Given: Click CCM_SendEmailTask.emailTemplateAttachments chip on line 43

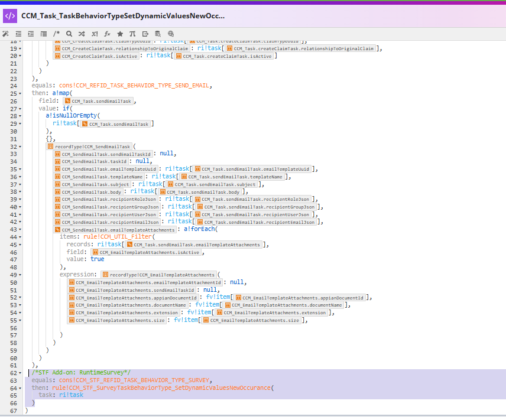Looking at the screenshot, I should pyautogui.click(x=115, y=230).
